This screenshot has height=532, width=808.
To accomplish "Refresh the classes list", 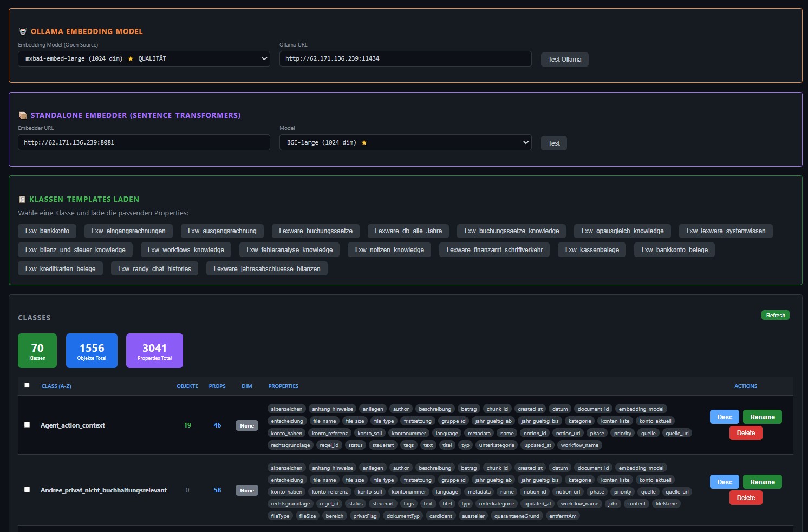I will point(775,315).
